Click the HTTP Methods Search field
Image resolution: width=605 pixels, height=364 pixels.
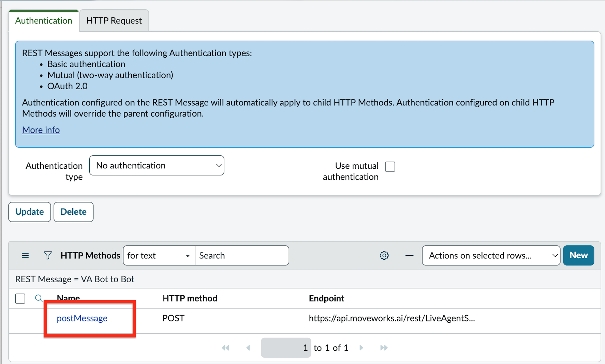pyautogui.click(x=242, y=256)
